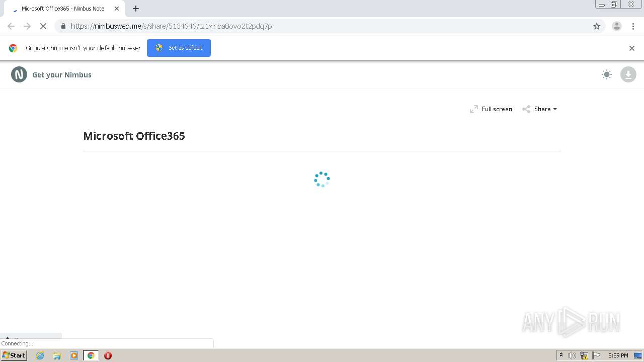Toggle the light/dark theme sun icon
Screen dimensions: 644x362
(x=607, y=74)
